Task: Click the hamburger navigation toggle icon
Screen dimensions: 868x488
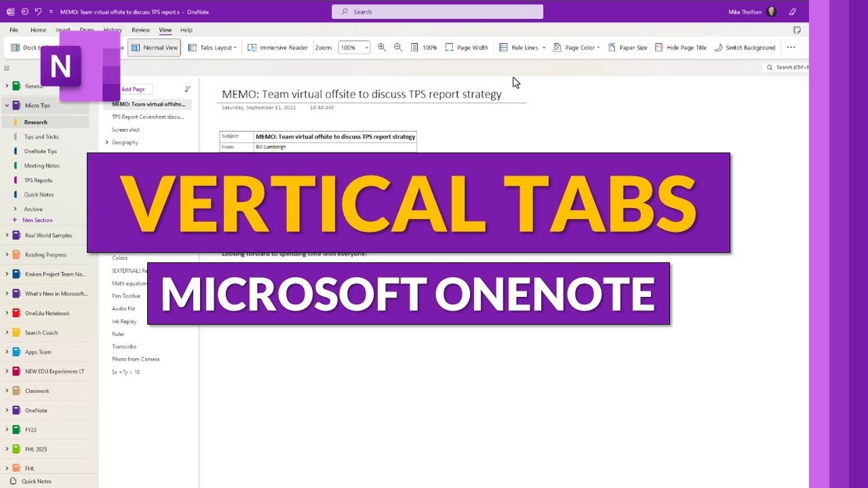Action: tap(7, 68)
